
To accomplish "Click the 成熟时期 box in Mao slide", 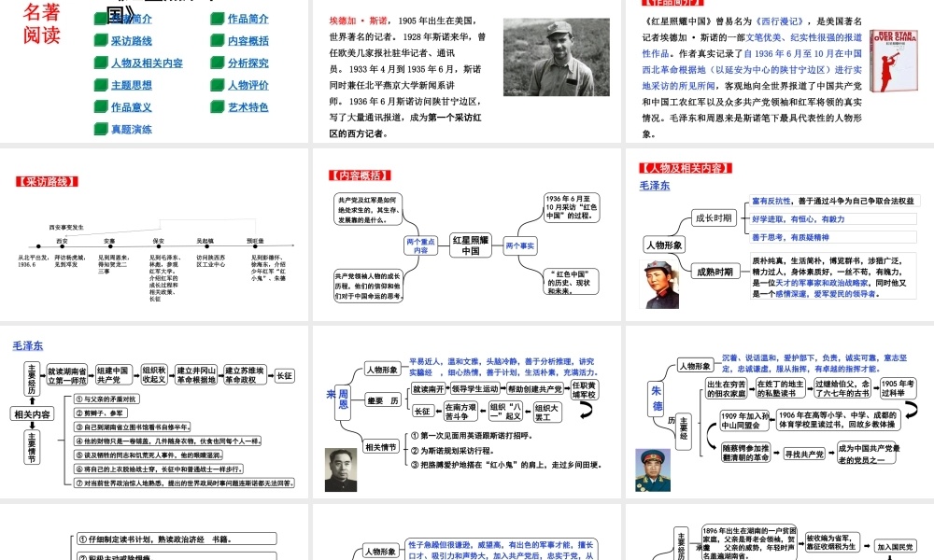I will point(715,272).
